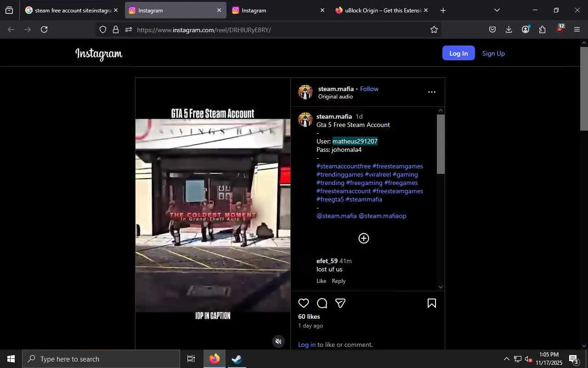
Task: Click the page vertical scrollbar thumb
Action: point(584,88)
